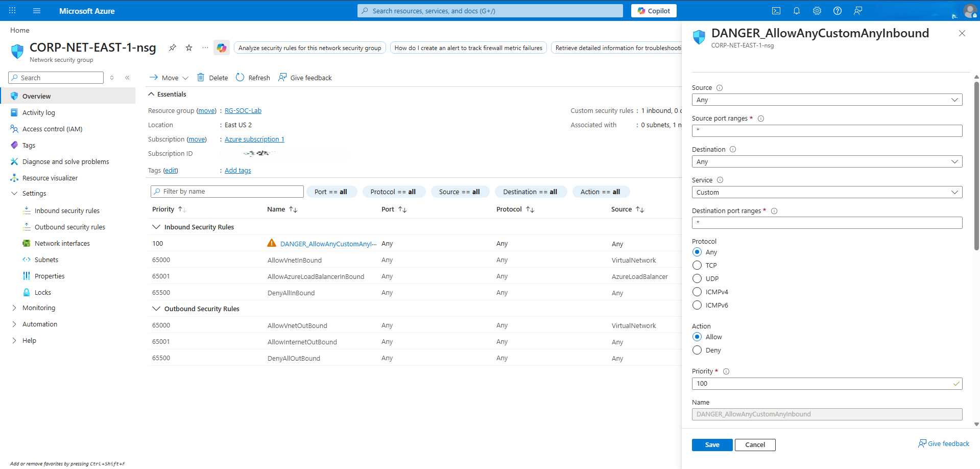Save the security rule changes
This screenshot has height=469, width=980.
coord(712,445)
